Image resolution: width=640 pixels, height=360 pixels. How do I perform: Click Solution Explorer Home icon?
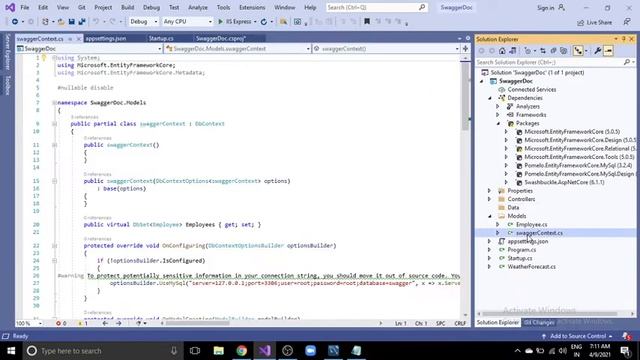(502, 51)
